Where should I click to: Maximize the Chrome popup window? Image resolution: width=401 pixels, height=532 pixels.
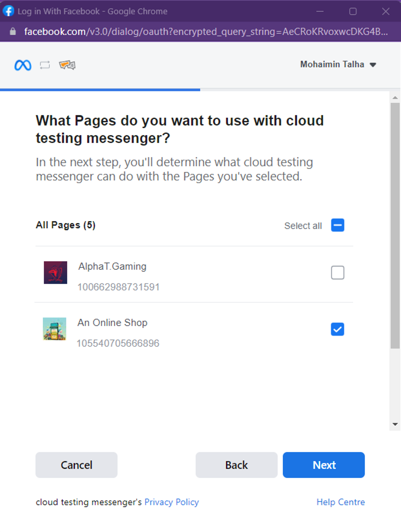tap(353, 11)
